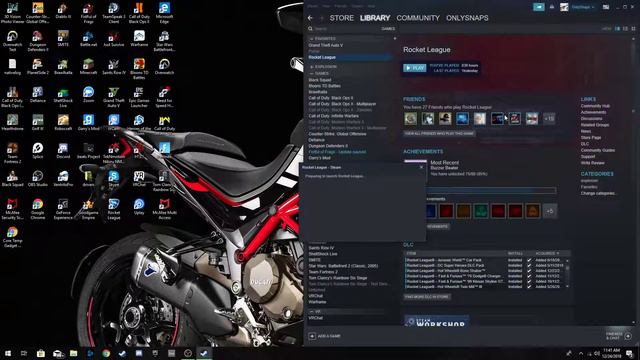The width and height of the screenshot is (640, 360).
Task: Open Community Hub link
Action: [595, 106]
